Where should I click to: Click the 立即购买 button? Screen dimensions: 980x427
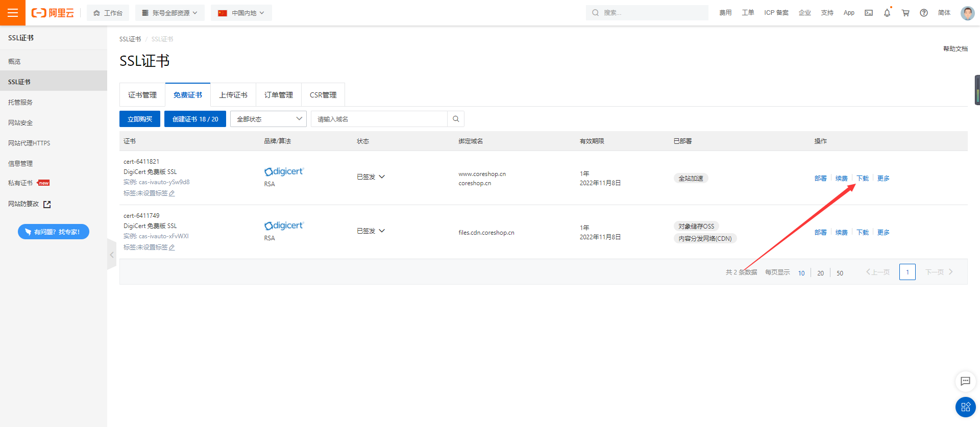[140, 119]
